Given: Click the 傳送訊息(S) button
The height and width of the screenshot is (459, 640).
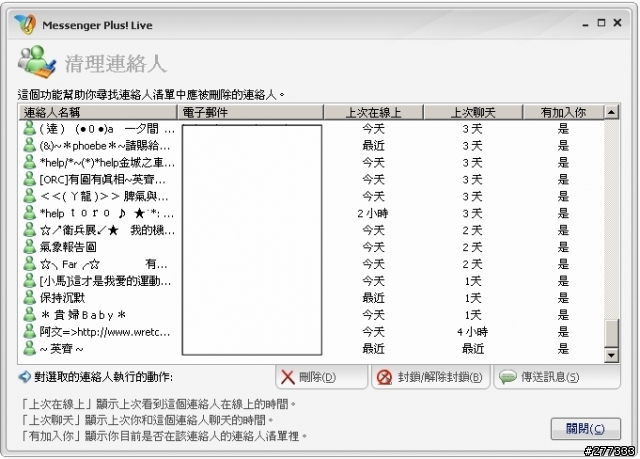Looking at the screenshot, I should click(x=557, y=377).
